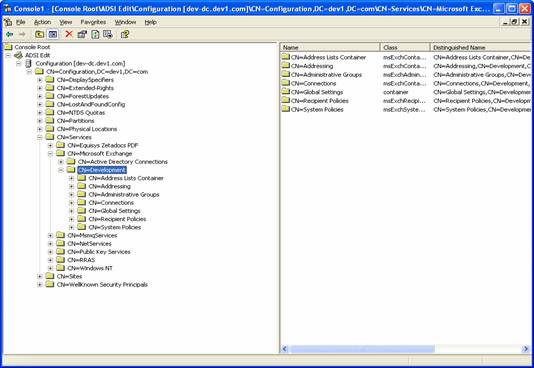Screen dimensions: 534x368
Task: Click the Forward arrow toolbar icon
Action: [22, 34]
